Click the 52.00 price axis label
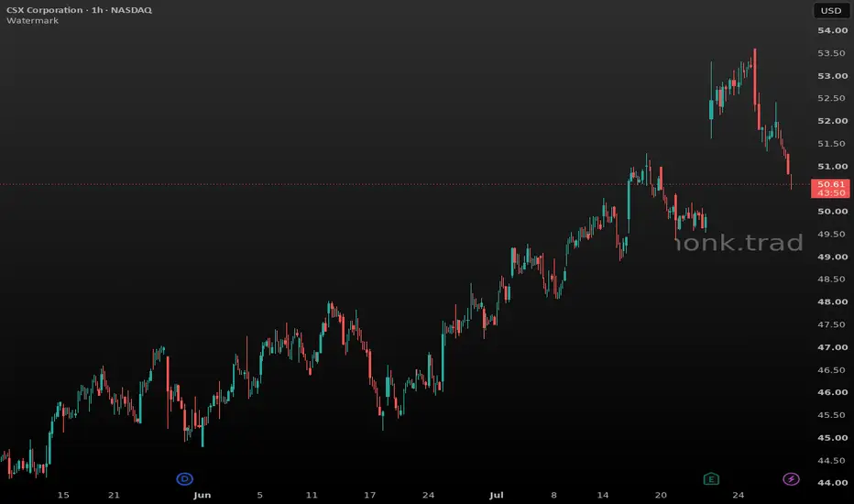Viewport: 854px width, 504px height. pos(832,121)
